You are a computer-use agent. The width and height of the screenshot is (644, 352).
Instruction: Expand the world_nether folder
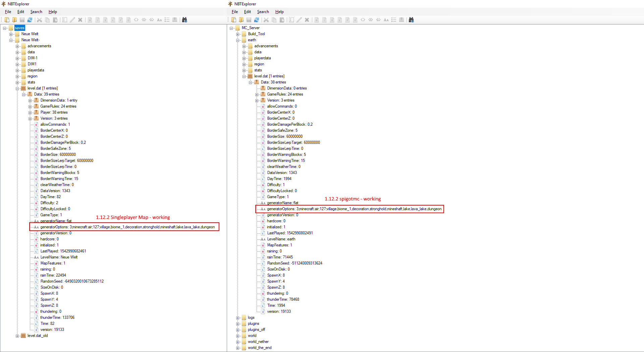237,342
